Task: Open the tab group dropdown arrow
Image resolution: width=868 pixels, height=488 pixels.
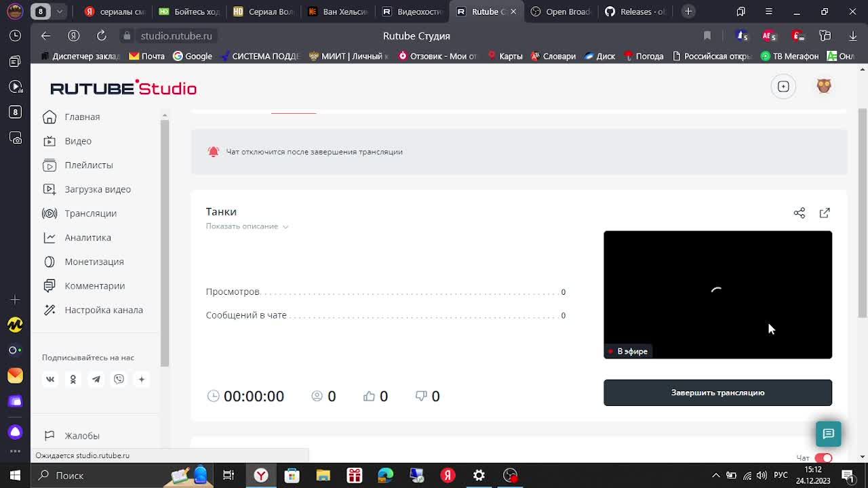Action: (x=59, y=12)
